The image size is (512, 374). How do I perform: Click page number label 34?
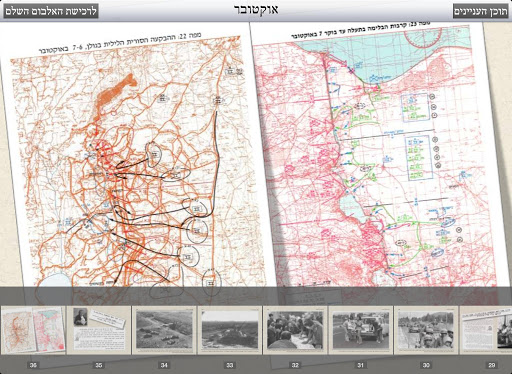(x=164, y=365)
